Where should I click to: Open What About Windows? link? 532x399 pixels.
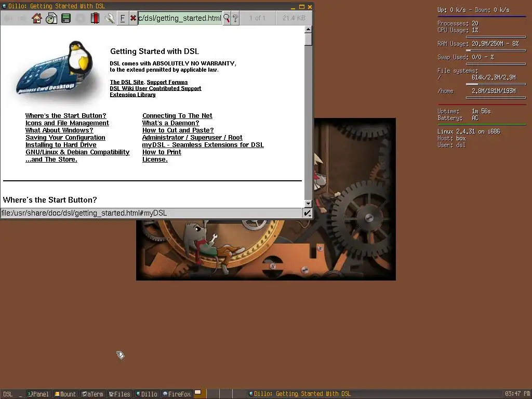click(59, 130)
